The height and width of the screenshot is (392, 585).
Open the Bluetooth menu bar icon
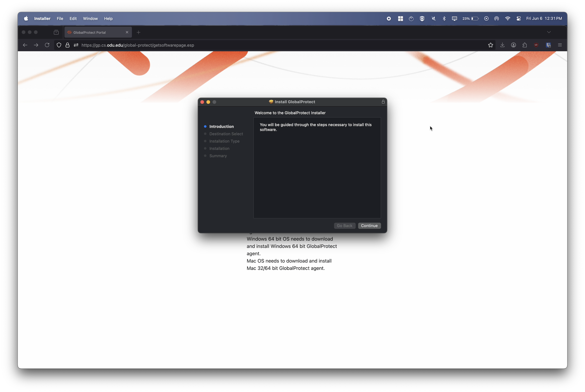point(444,19)
